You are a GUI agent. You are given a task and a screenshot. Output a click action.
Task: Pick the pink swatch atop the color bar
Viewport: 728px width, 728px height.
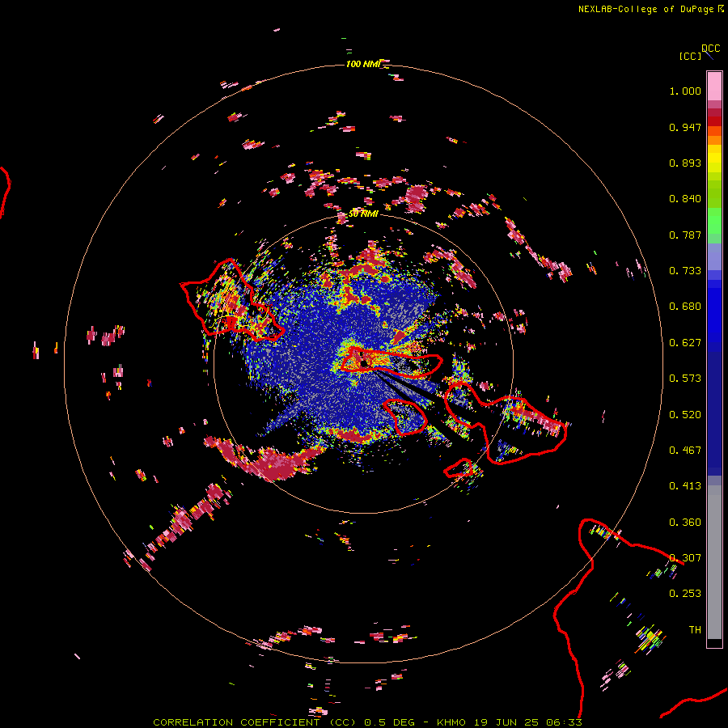pyautogui.click(x=714, y=86)
